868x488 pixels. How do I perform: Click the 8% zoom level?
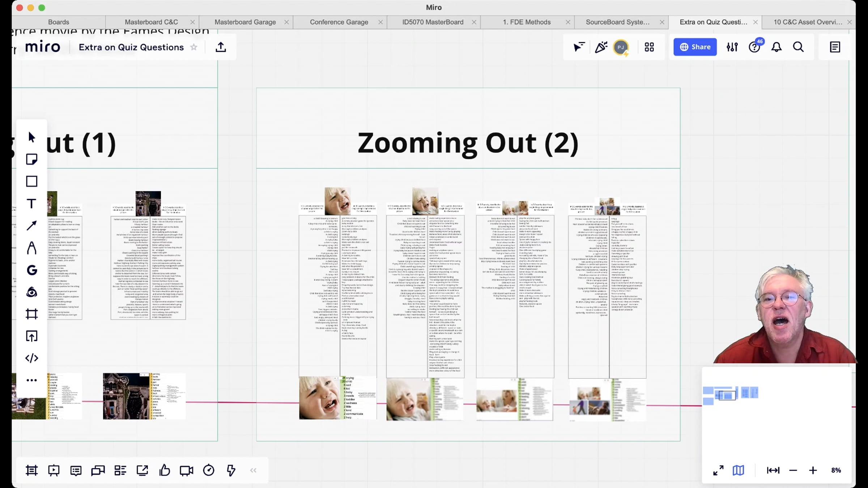pos(836,470)
